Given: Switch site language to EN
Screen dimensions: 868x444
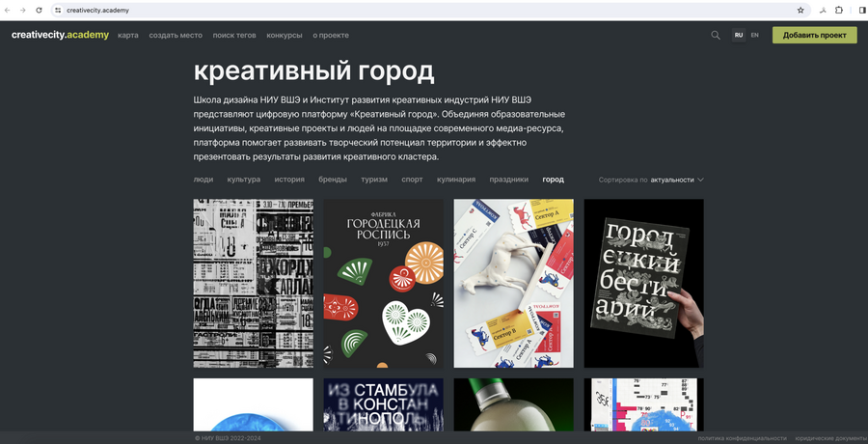Looking at the screenshot, I should coord(754,35).
